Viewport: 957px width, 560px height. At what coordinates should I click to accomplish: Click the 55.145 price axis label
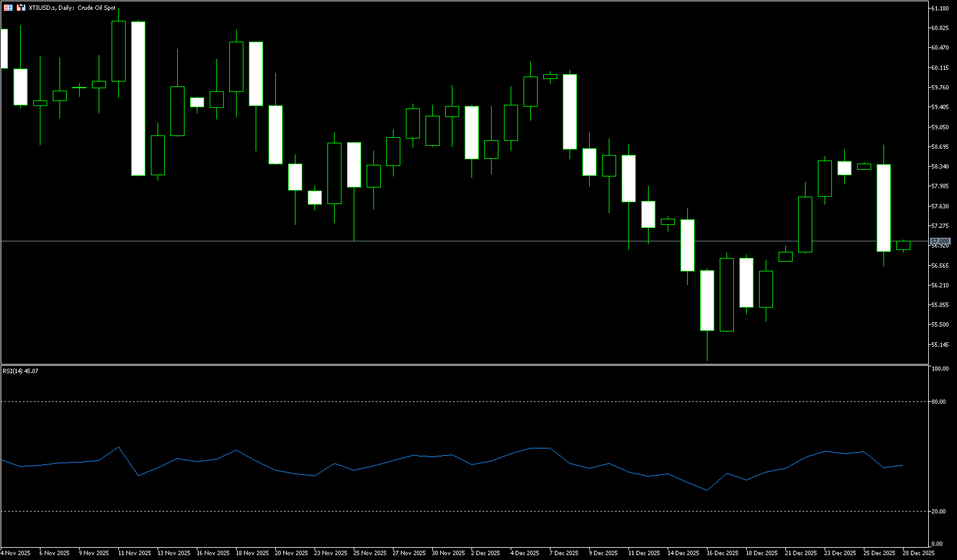940,344
